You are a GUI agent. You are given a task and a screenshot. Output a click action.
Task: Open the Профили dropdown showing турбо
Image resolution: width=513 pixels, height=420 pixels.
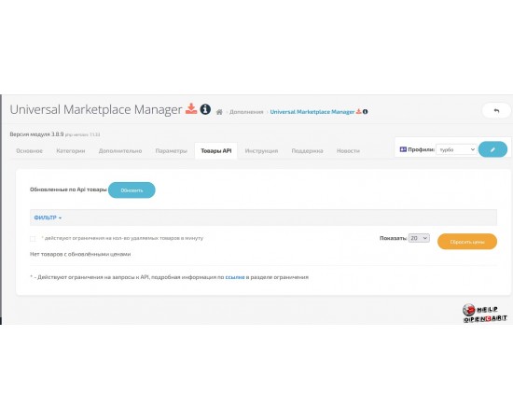(456, 149)
